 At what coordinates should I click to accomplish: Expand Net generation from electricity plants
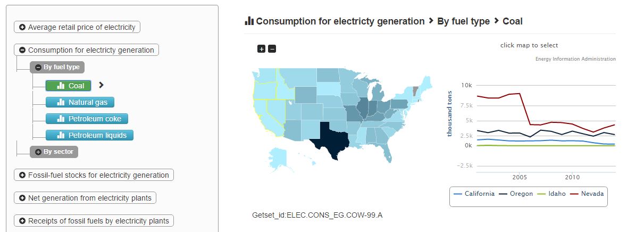pos(85,198)
